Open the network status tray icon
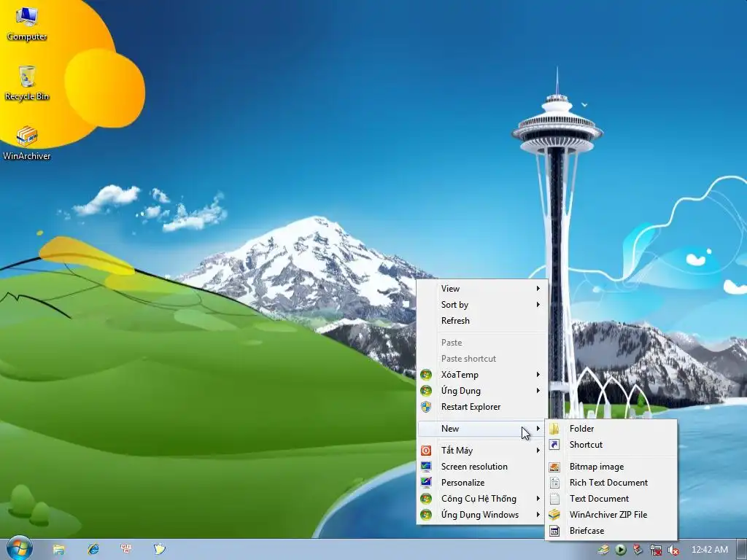The height and width of the screenshot is (560, 747). 656,550
